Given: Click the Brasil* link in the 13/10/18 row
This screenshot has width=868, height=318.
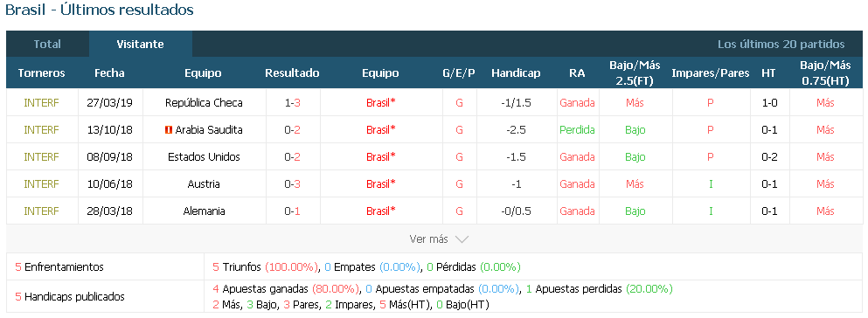Looking at the screenshot, I should [381, 130].
